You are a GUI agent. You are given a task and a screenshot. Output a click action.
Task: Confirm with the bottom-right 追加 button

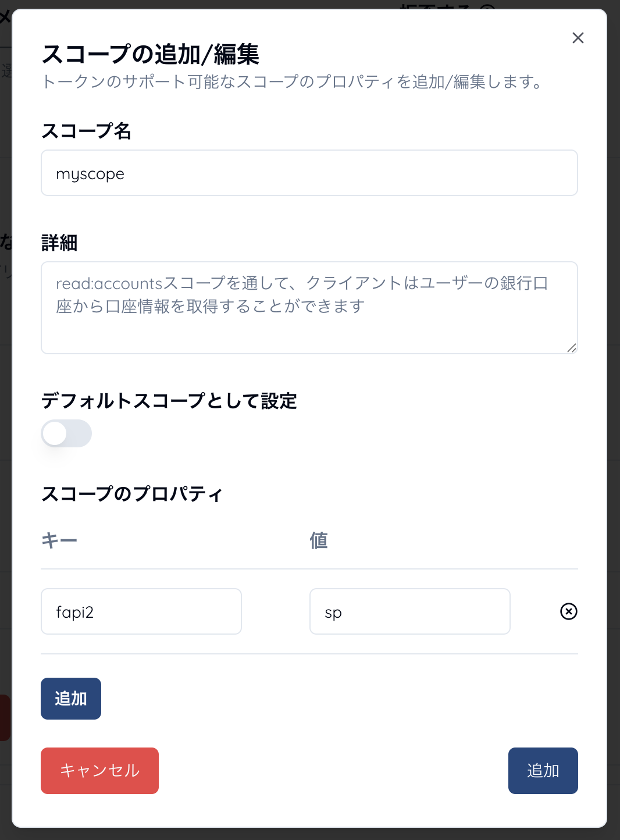click(x=543, y=771)
